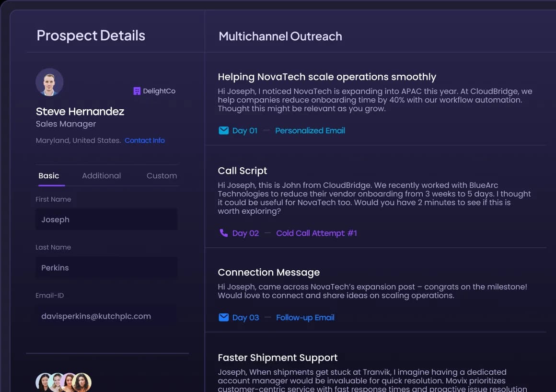
Task: Open the Personalized Email step
Action: [310, 130]
